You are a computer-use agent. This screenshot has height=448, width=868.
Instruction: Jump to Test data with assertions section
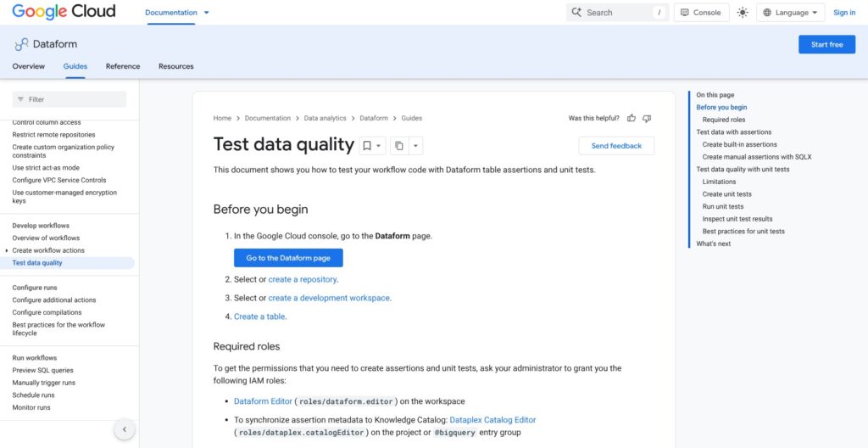pos(733,132)
